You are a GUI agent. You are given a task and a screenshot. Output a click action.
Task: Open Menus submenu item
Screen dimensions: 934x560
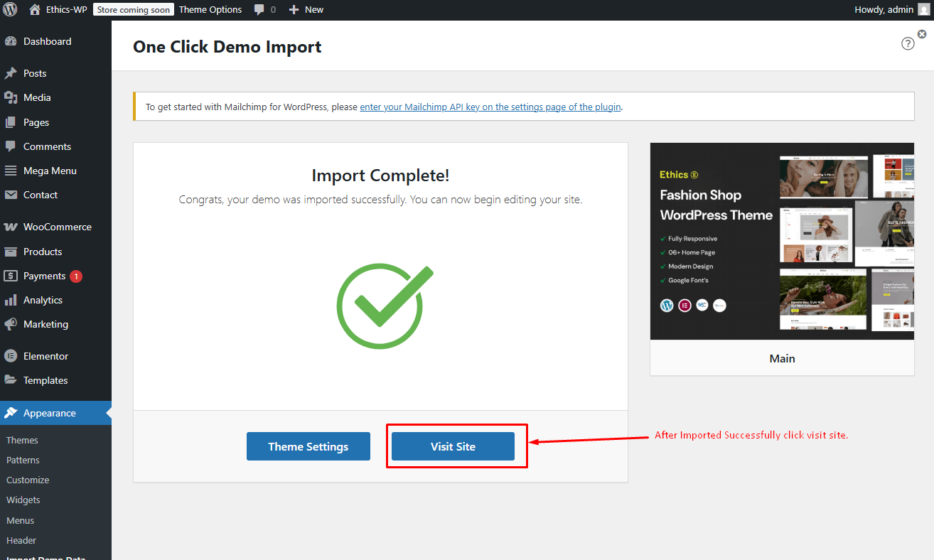(x=20, y=520)
